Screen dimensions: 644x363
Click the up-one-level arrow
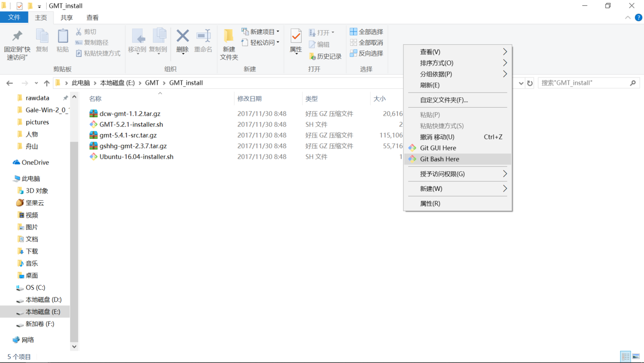click(47, 83)
